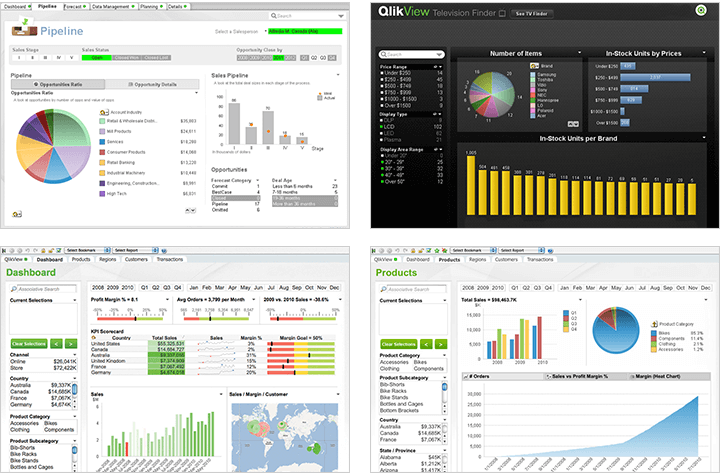Click the Country list scrollbar in the Dashboard panel
The image size is (720, 476).
tap(75, 395)
